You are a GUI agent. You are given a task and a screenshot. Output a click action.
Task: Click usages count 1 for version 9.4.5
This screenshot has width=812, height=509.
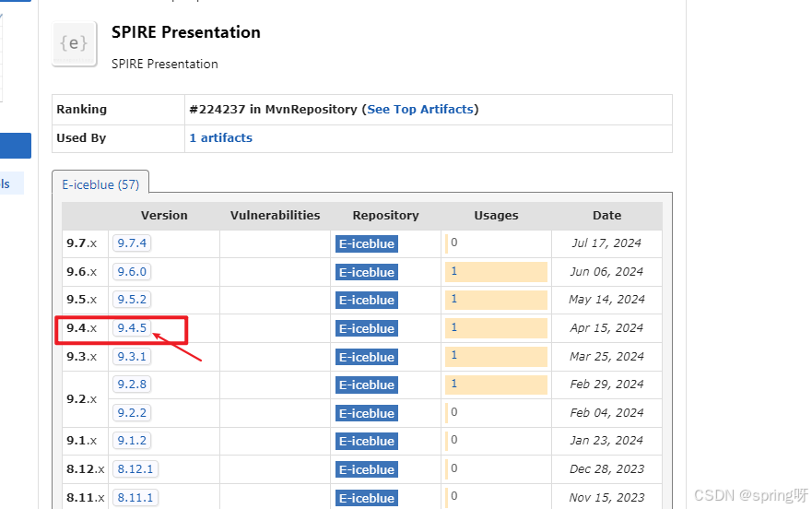454,327
